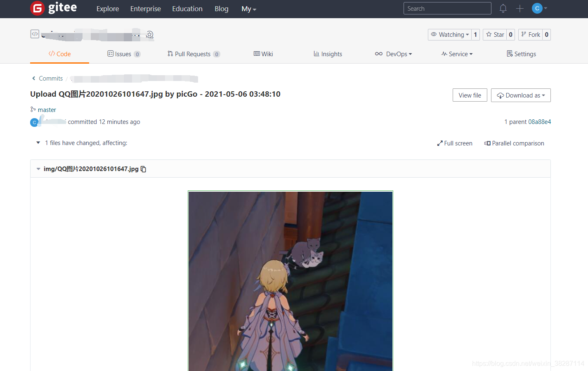Open the Settings tab
Screen dimensions: 588x371
coord(521,54)
